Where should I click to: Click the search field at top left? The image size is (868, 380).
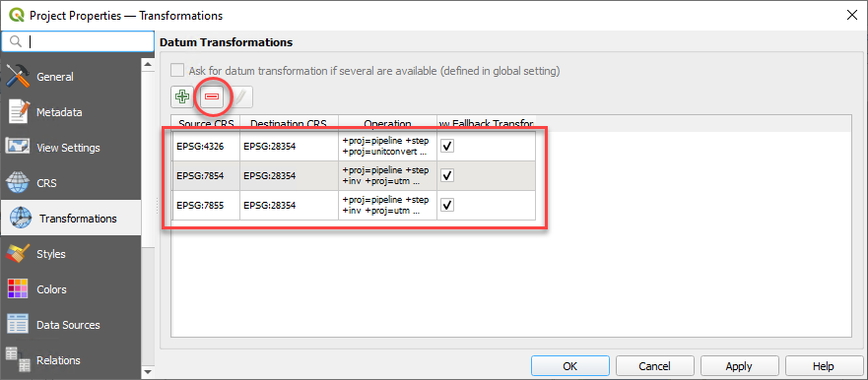tap(78, 41)
